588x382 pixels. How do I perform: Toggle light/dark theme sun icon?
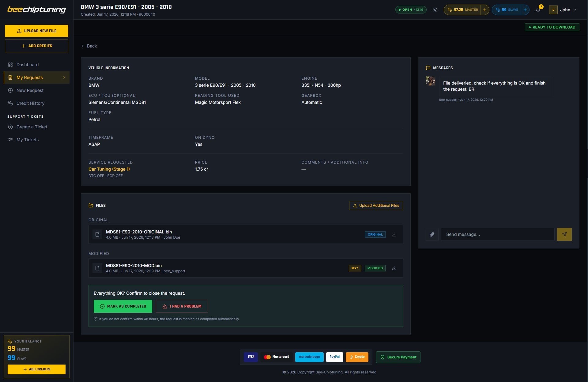(435, 10)
